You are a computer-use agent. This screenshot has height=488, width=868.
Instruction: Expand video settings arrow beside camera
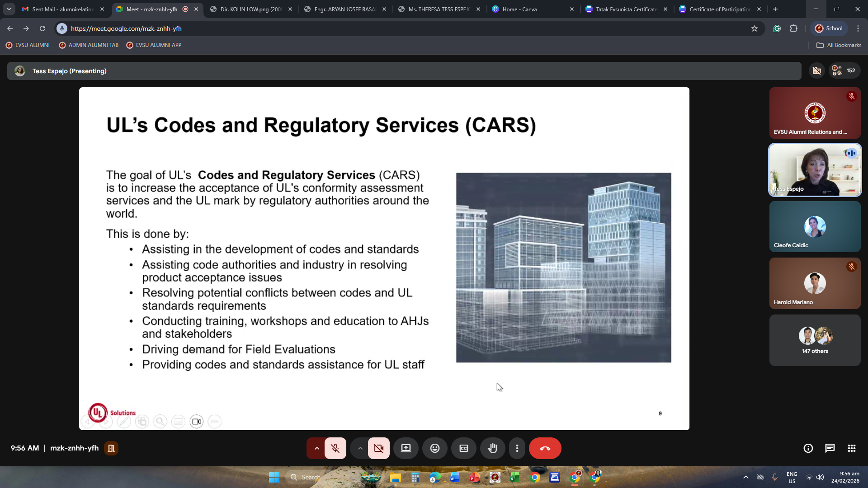[360, 448]
